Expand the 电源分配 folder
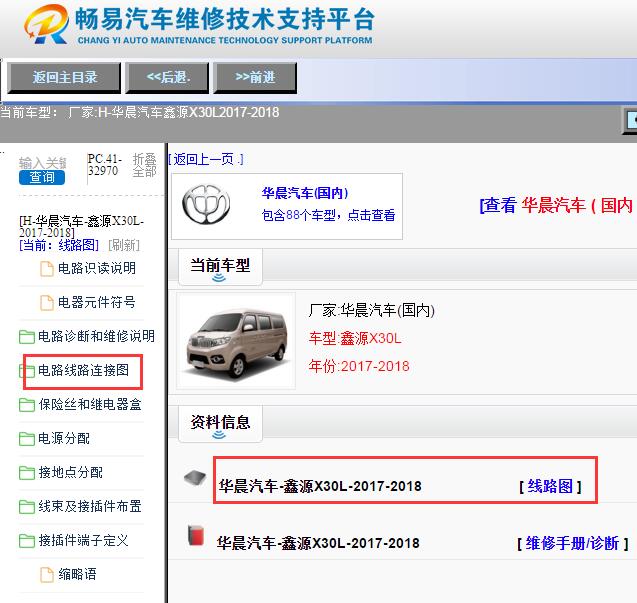This screenshot has height=603, width=637. pyautogui.click(x=64, y=439)
